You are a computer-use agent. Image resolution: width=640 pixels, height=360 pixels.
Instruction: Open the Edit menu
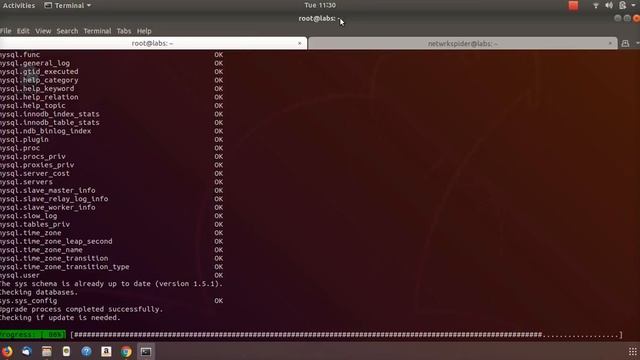pyautogui.click(x=23, y=31)
